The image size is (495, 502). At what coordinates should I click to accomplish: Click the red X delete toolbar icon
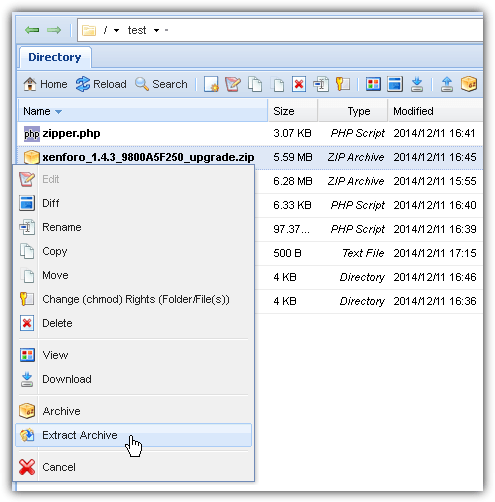coord(299,84)
